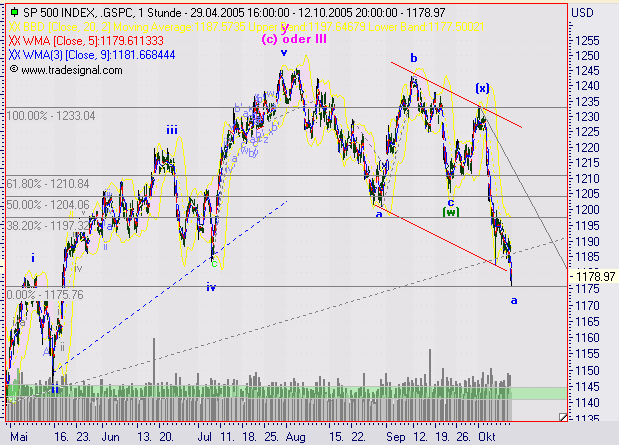Click the 25. date axis label
The height and width of the screenshot is (445, 619).
(x=271, y=437)
